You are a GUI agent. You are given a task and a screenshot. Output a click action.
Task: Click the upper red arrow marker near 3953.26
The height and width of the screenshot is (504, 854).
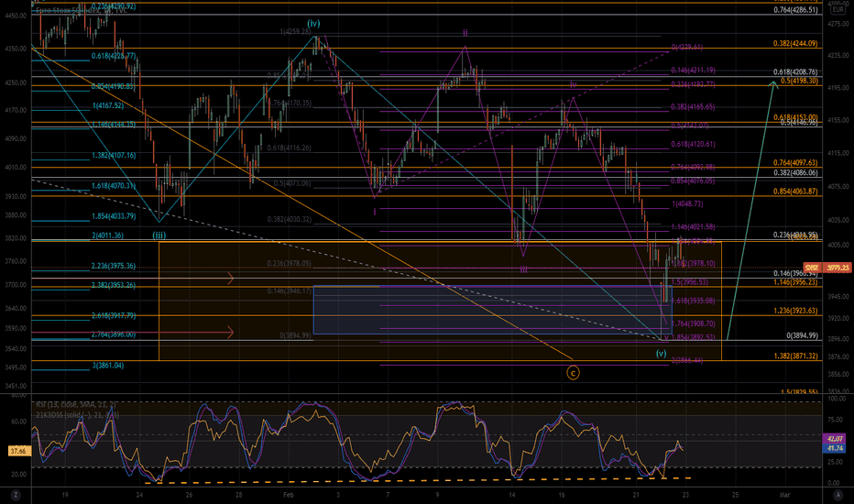[x=230, y=279]
